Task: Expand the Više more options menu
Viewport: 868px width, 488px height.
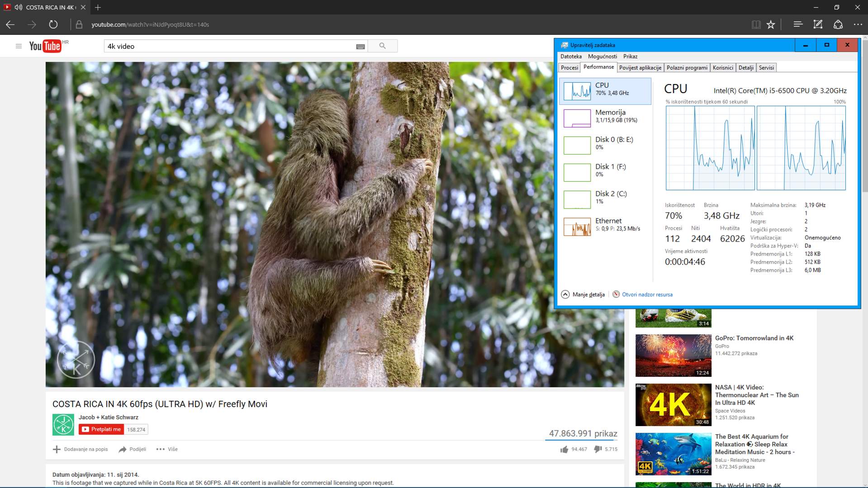Action: click(167, 449)
